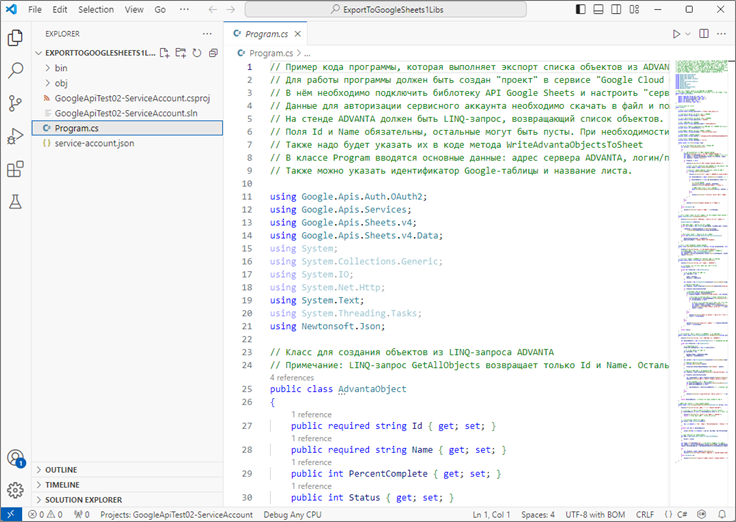The width and height of the screenshot is (736, 522).
Task: Click Spaces: 4 indentation setting
Action: point(538,514)
